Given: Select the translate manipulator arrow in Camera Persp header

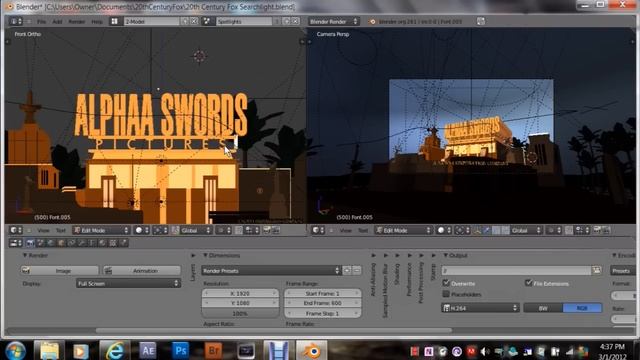Looking at the screenshot, I should click(487, 230).
